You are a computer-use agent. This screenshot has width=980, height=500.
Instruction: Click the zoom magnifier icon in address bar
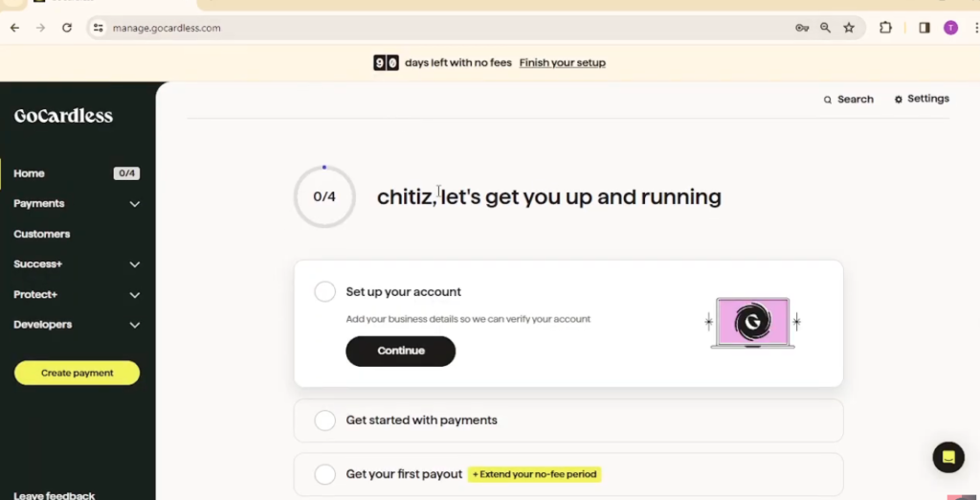tap(826, 28)
